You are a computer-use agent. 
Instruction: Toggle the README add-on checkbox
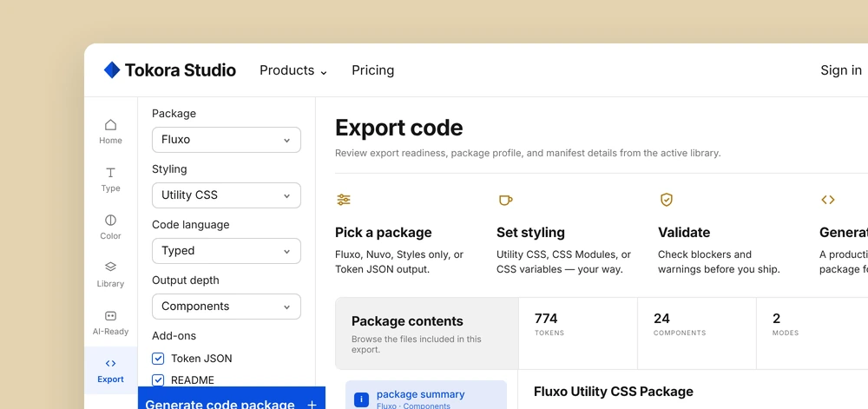pyautogui.click(x=158, y=380)
